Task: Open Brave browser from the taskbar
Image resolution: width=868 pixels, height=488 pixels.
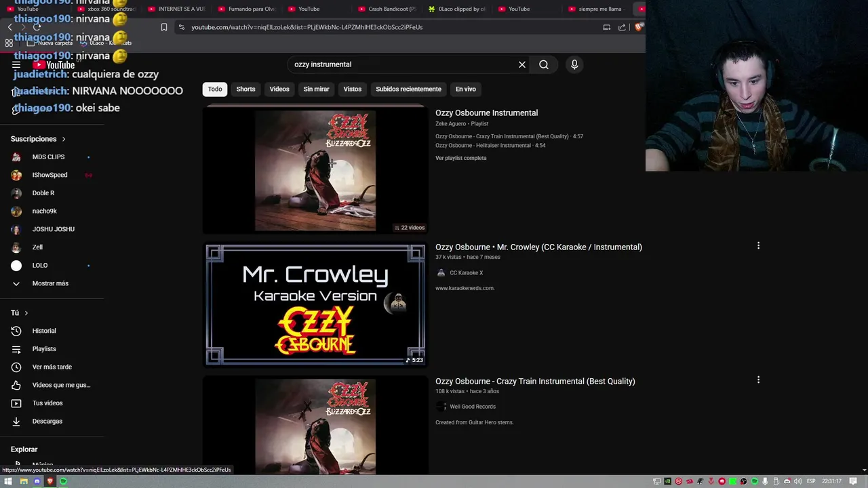Action: pyautogui.click(x=50, y=481)
